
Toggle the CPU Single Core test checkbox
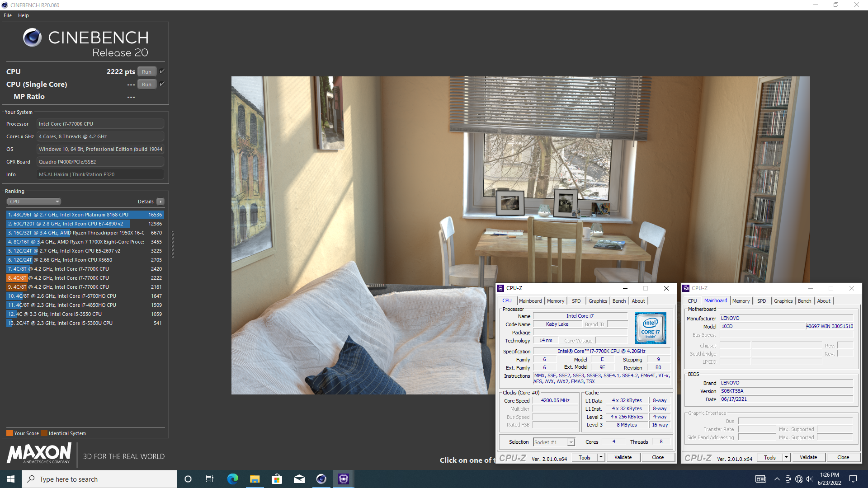click(x=162, y=84)
